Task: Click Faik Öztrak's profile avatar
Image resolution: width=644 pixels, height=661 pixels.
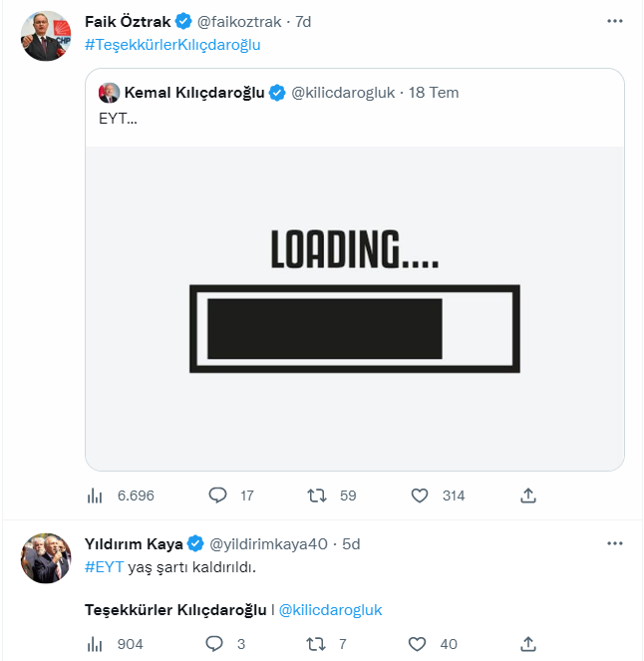Action: (x=46, y=36)
